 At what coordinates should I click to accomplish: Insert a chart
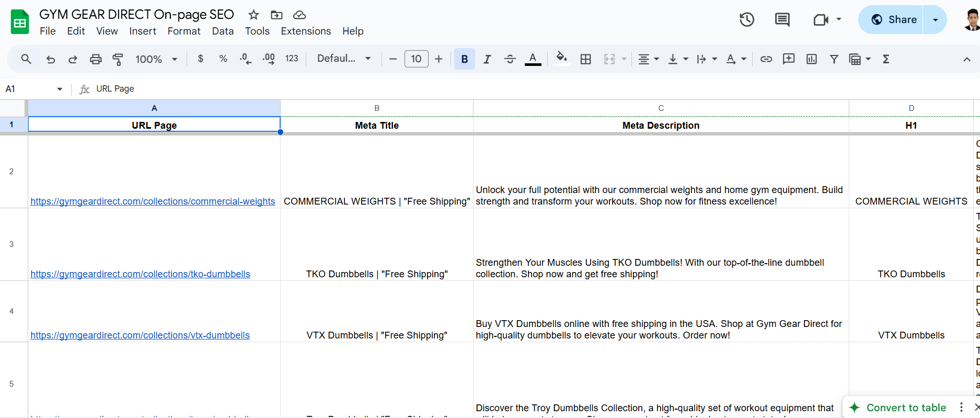(x=812, y=59)
